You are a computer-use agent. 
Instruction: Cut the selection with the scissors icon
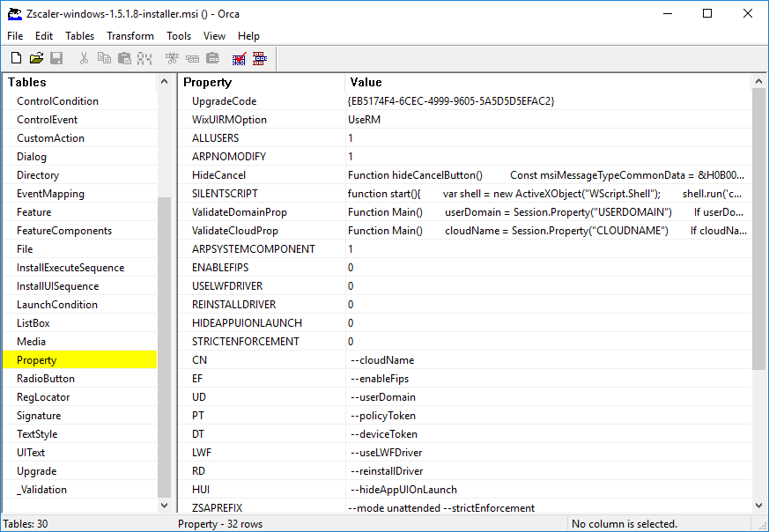[x=85, y=57]
